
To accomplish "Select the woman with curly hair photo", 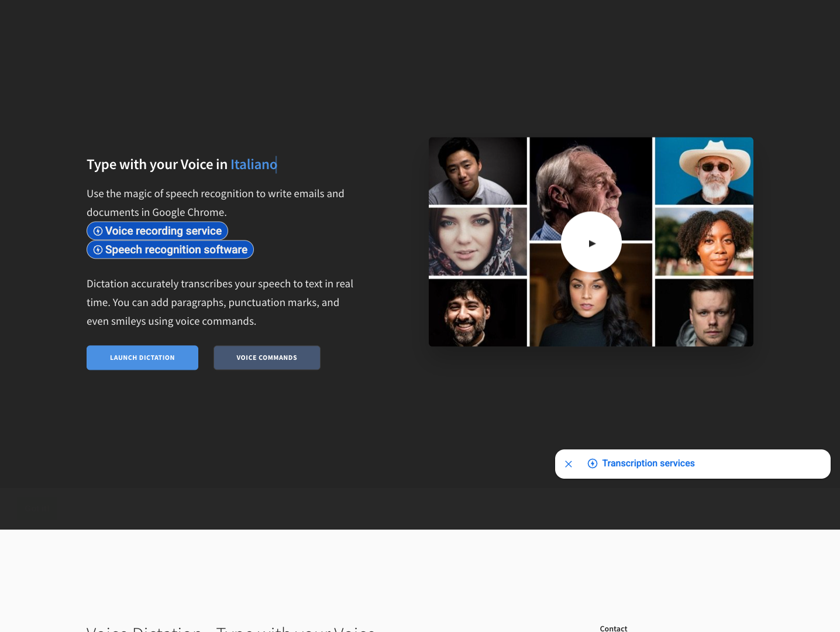I will 704,241.
